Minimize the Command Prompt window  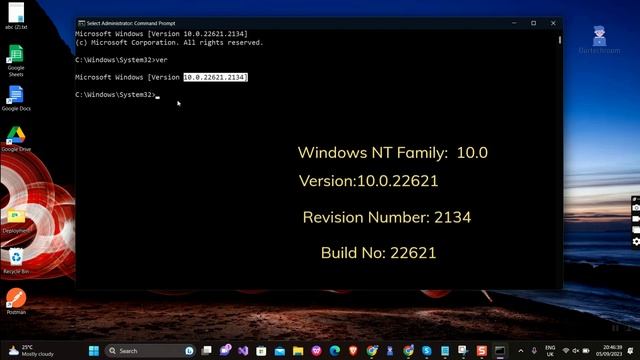click(x=514, y=23)
